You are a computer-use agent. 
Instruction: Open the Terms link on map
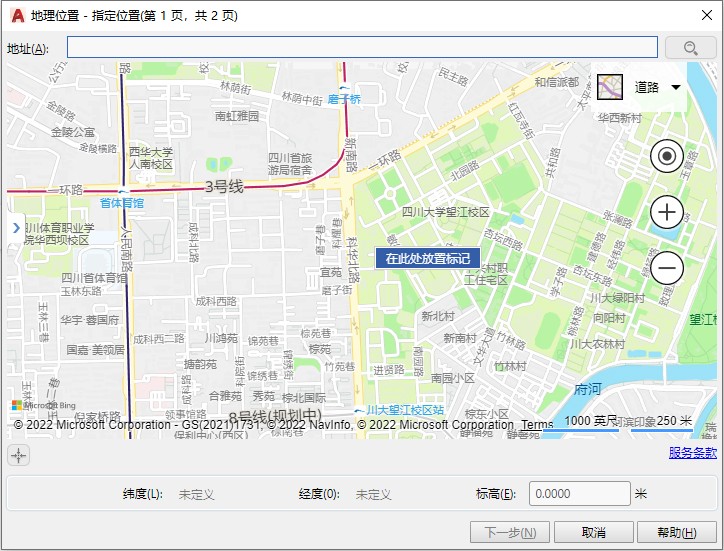537,424
